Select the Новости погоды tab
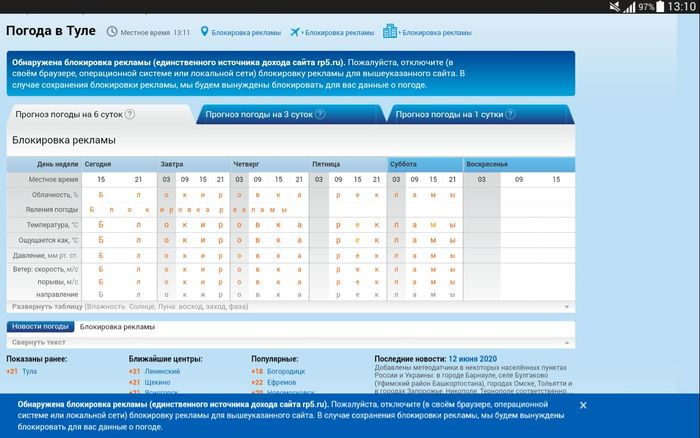Screen dimensions: 700x438 (x=40, y=326)
